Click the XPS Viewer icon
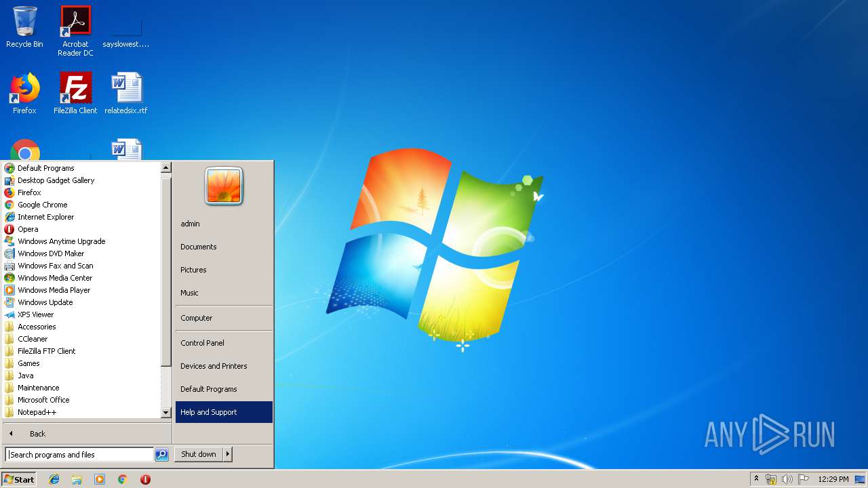The height and width of the screenshot is (488, 868). (x=9, y=314)
